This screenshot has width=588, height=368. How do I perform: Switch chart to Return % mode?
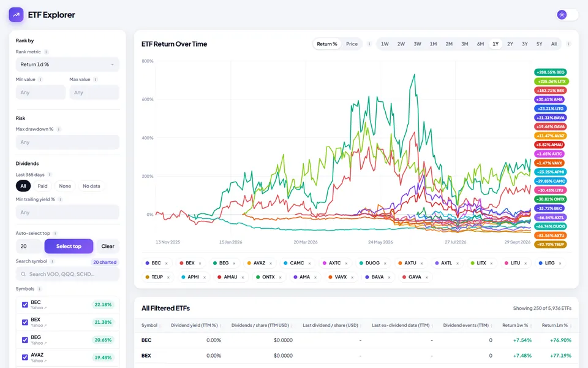(327, 44)
